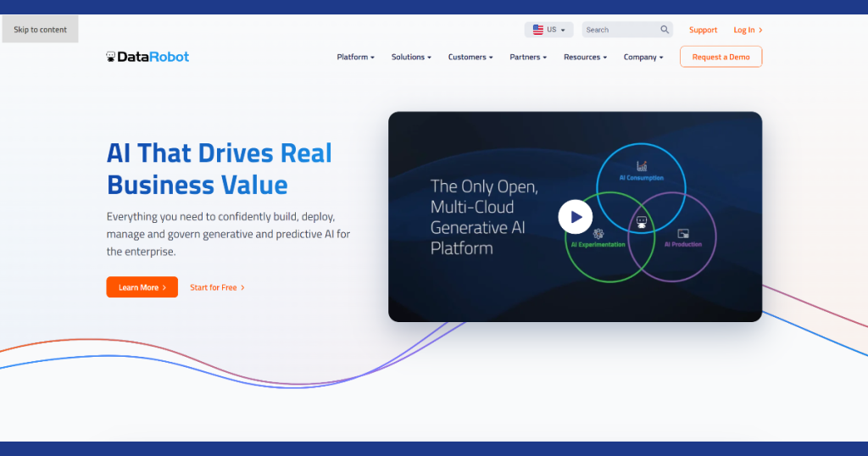868x456 pixels.
Task: Click the search magnifier icon
Action: (665, 30)
